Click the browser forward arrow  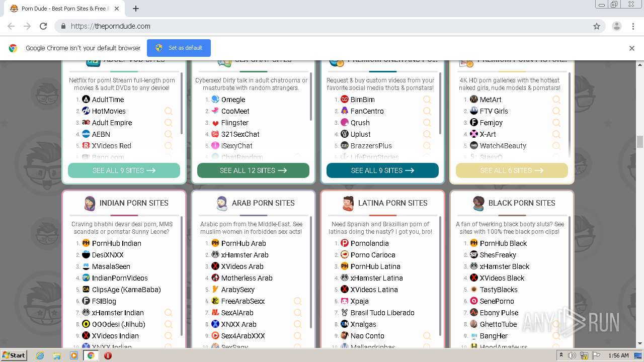(27, 26)
